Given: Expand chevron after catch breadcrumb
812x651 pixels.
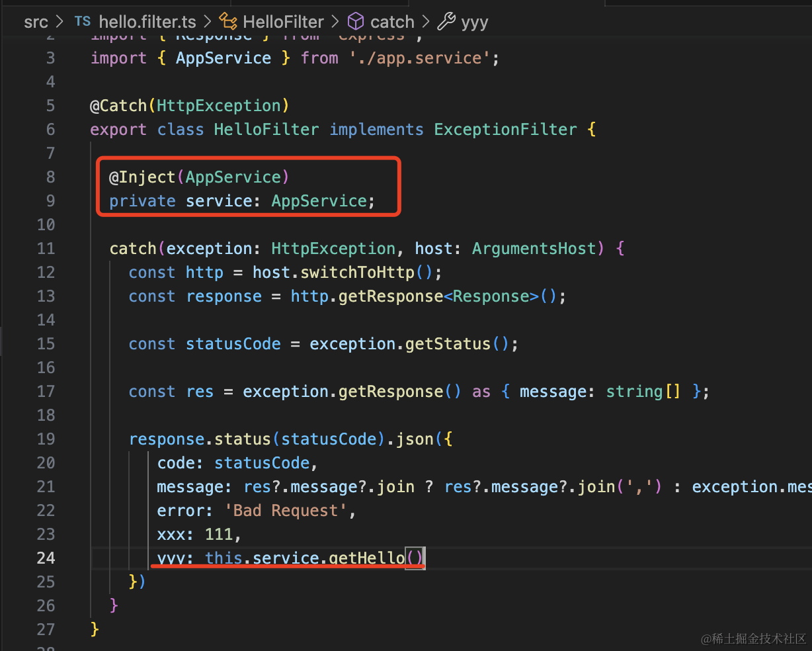Looking at the screenshot, I should point(426,22).
